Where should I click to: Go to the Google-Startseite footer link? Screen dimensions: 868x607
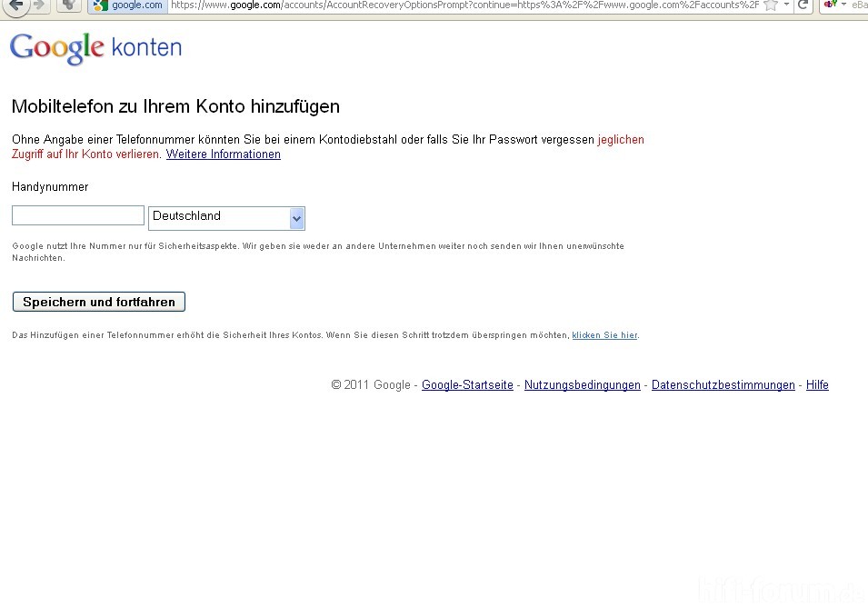point(467,385)
